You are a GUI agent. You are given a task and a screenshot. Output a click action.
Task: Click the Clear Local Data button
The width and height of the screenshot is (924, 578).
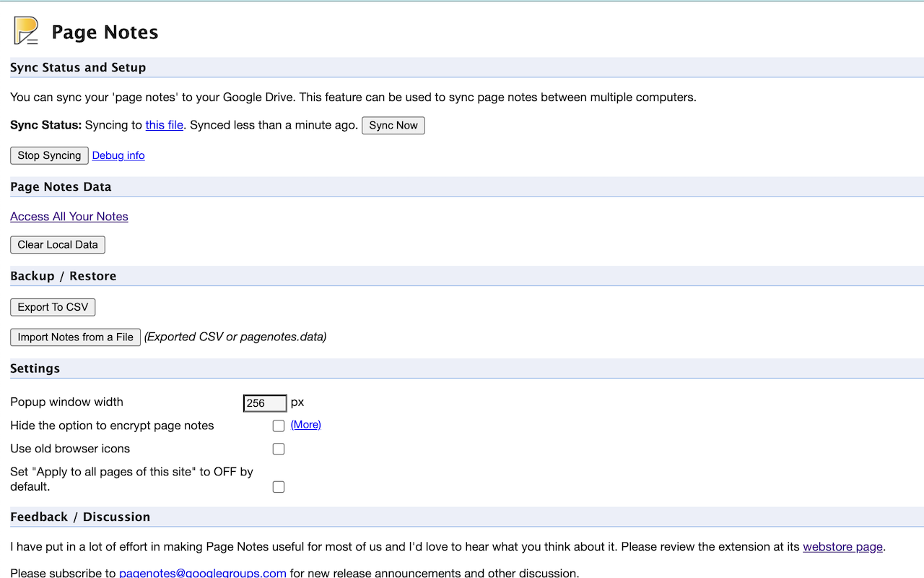point(58,245)
